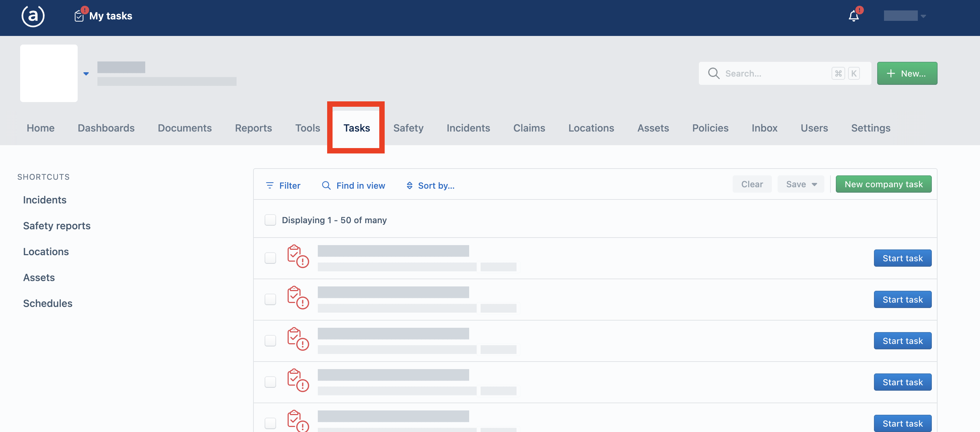Screen dimensions: 980x432
Task: Start the third task in the list
Action: [x=902, y=341]
